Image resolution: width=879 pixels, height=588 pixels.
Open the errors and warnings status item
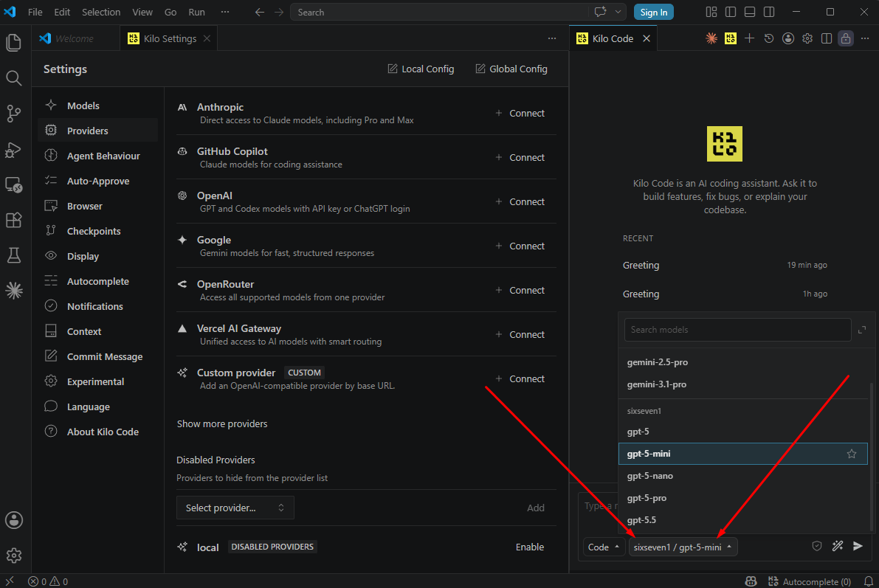click(x=48, y=581)
